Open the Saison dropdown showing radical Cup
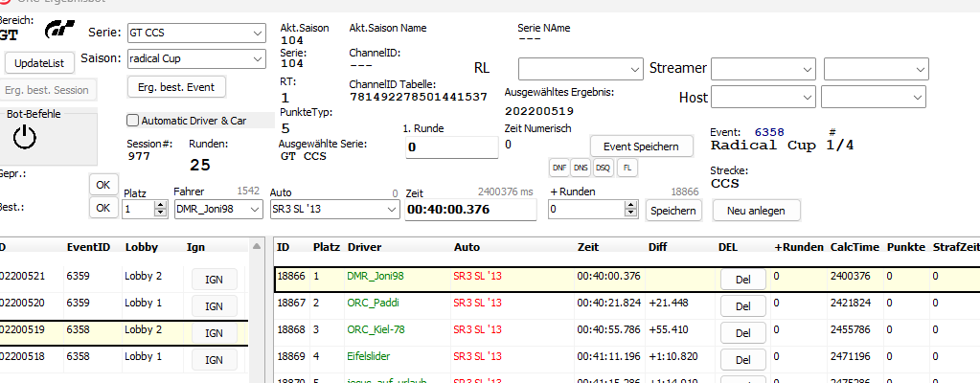This screenshot has width=980, height=383. click(195, 59)
